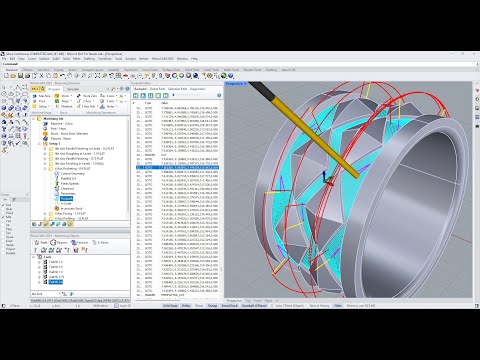
Task: Toggle the Disable osnap checkbox
Action: point(3,253)
